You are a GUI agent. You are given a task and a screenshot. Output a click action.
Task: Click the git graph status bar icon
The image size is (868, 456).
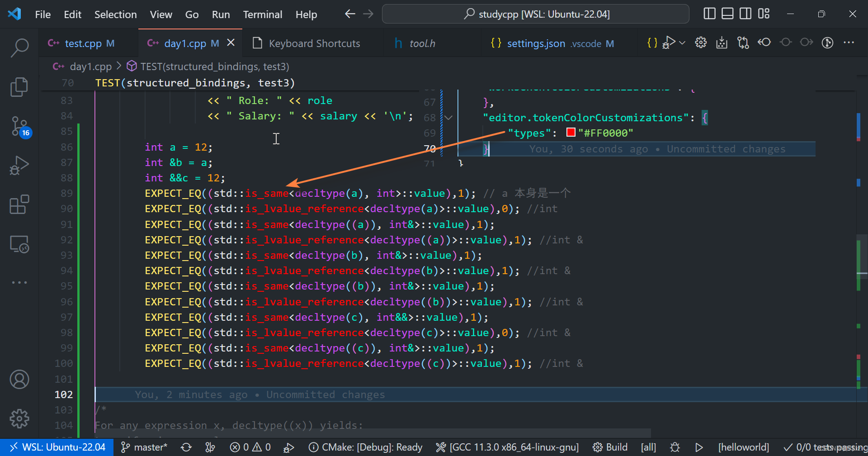click(210, 447)
